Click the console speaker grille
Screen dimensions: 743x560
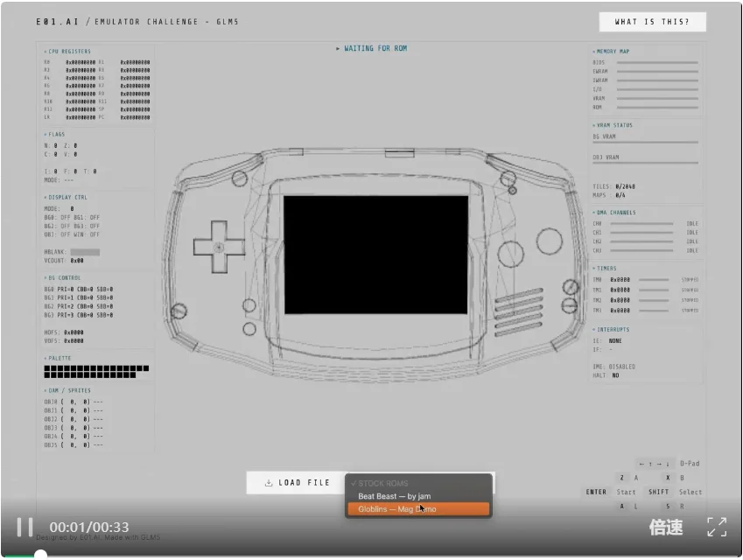[x=513, y=308]
